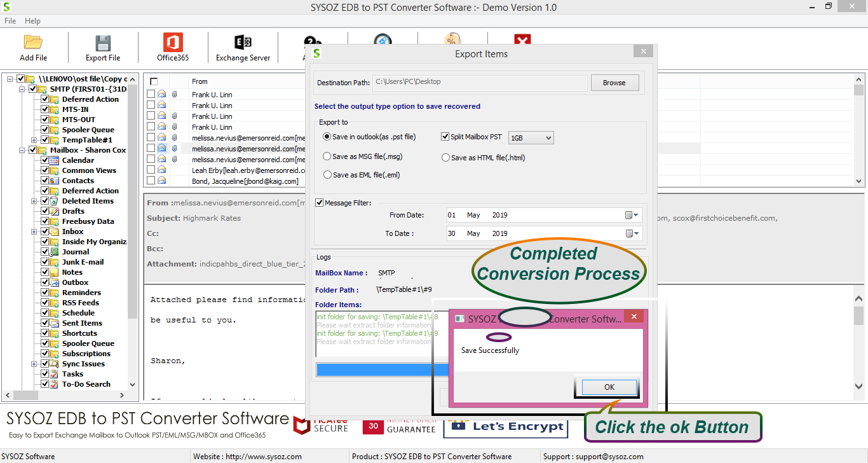This screenshot has height=463, width=868.
Task: Click the Browse button for destination
Action: click(x=614, y=83)
